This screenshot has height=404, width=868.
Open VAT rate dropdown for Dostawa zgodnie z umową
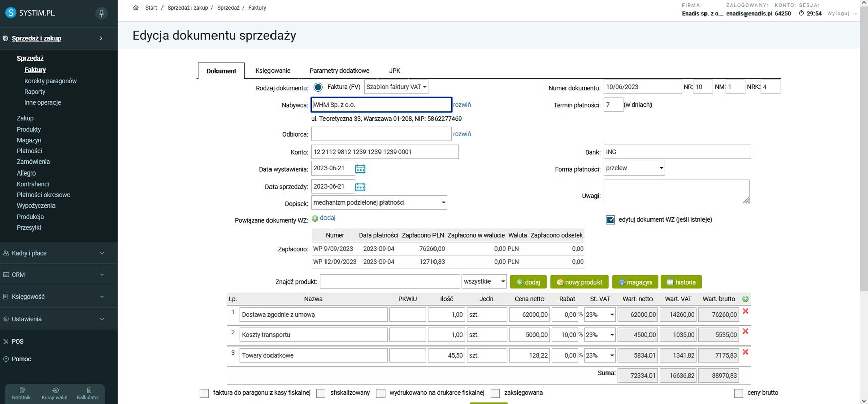[600, 315]
